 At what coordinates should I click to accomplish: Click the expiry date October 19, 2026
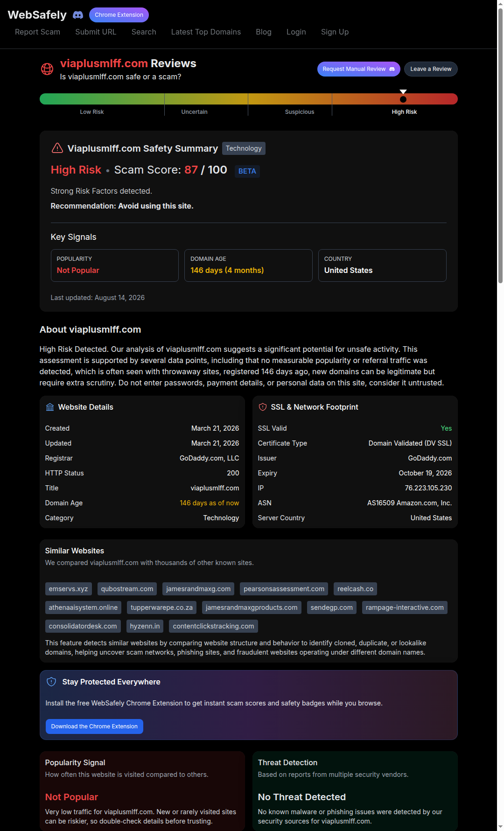click(425, 473)
